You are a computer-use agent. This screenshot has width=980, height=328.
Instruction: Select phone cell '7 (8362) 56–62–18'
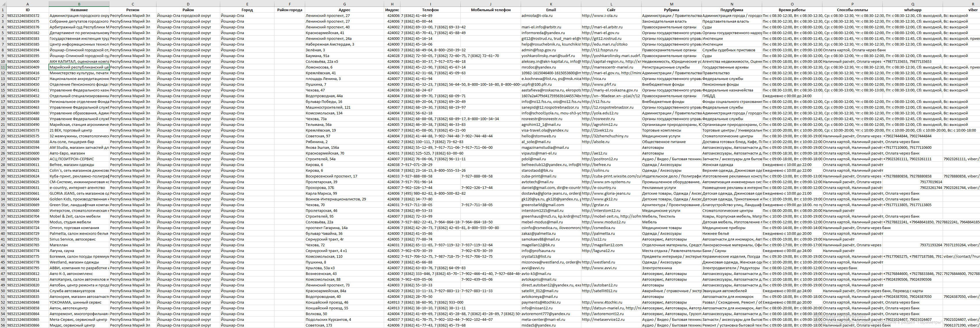[430, 113]
